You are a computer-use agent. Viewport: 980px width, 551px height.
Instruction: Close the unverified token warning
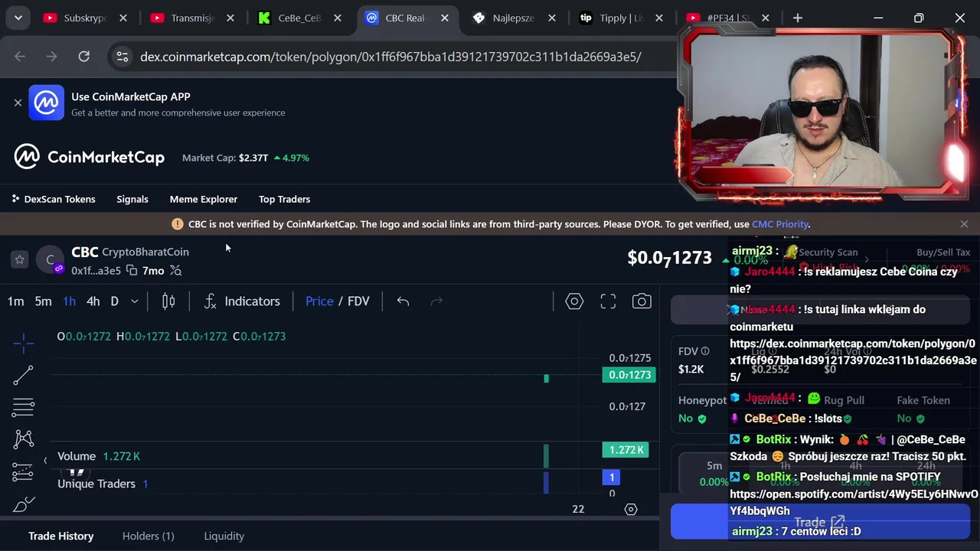(x=964, y=224)
